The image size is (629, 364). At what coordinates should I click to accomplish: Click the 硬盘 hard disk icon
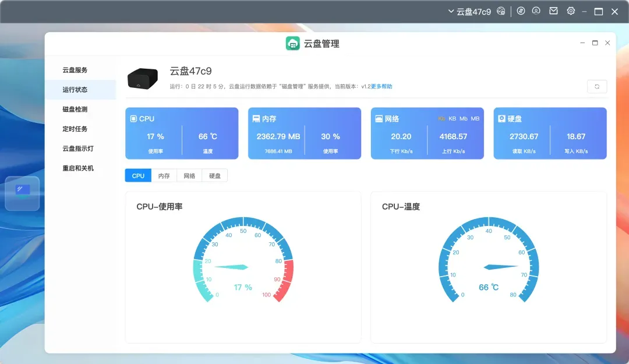[501, 119]
